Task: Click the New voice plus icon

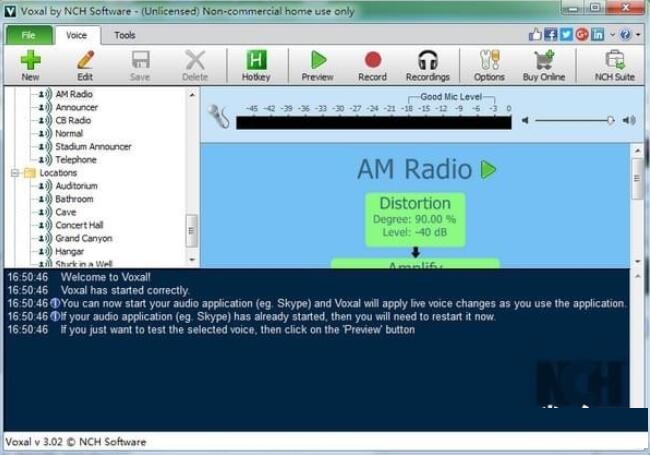Action: (30, 60)
